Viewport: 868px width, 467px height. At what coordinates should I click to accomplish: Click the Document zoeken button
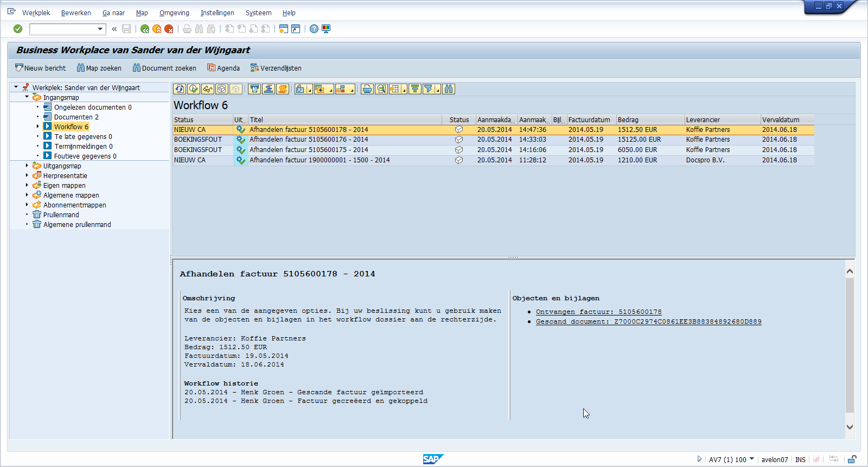pos(164,68)
